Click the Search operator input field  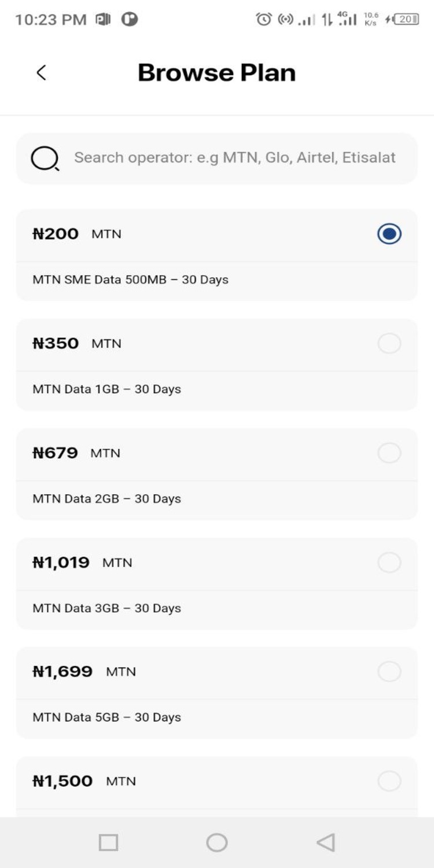click(234, 158)
